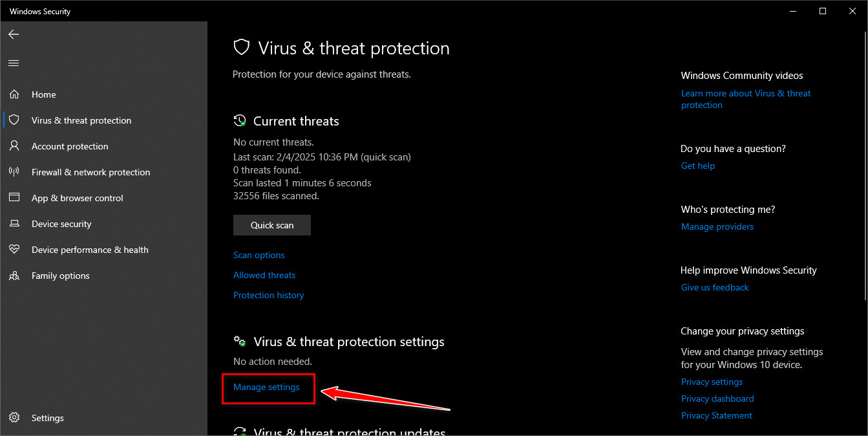Open Manage providers link

[x=717, y=226]
